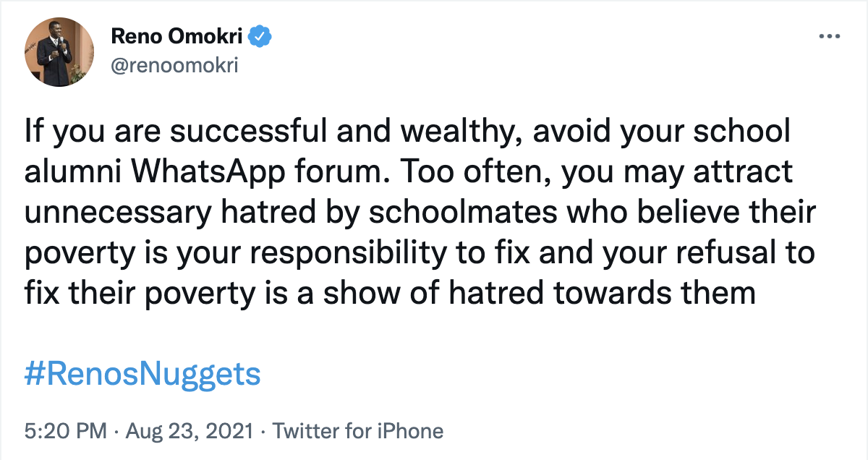Click the tweet line starting "fix their poverty"

click(390, 294)
